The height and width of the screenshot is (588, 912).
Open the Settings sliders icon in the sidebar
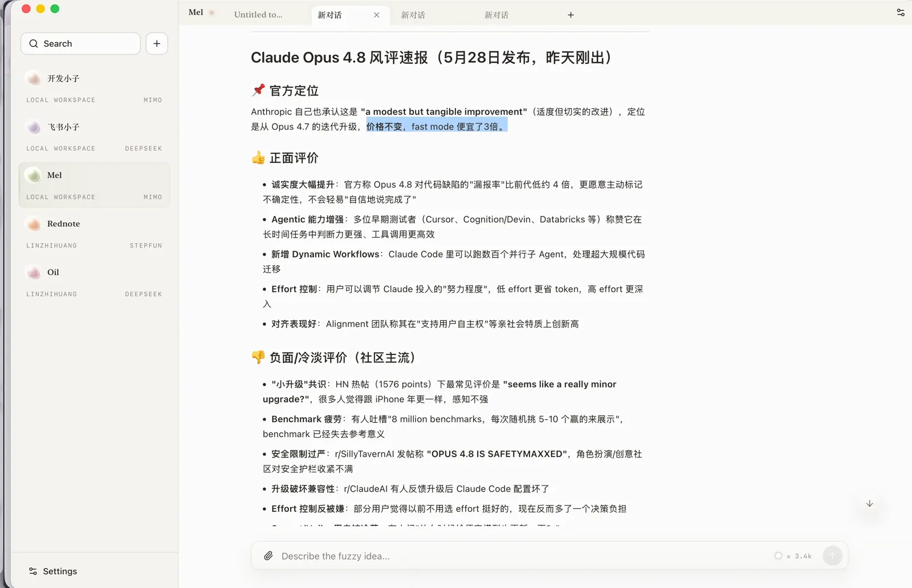tap(33, 571)
